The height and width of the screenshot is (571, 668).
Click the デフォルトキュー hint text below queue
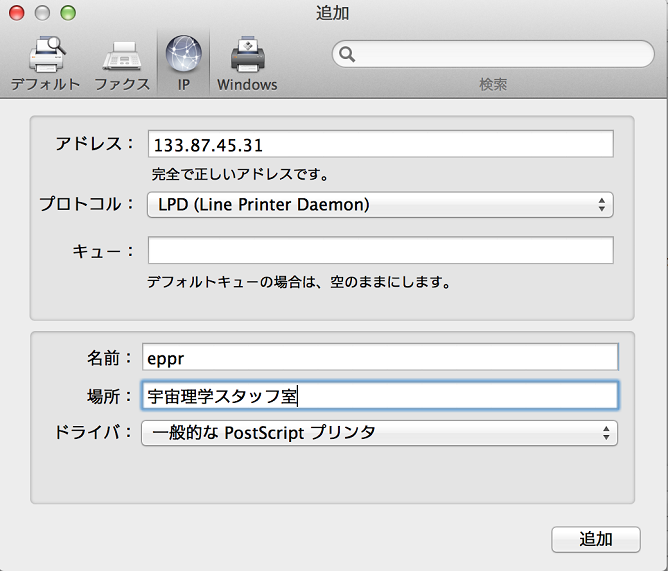point(299,282)
